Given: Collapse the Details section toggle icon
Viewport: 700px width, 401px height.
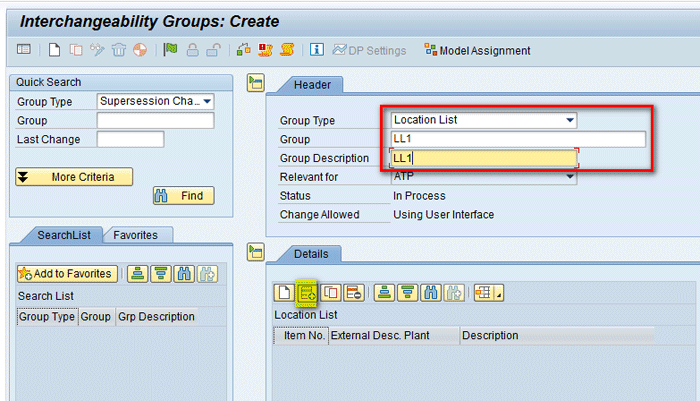Looking at the screenshot, I should (256, 251).
